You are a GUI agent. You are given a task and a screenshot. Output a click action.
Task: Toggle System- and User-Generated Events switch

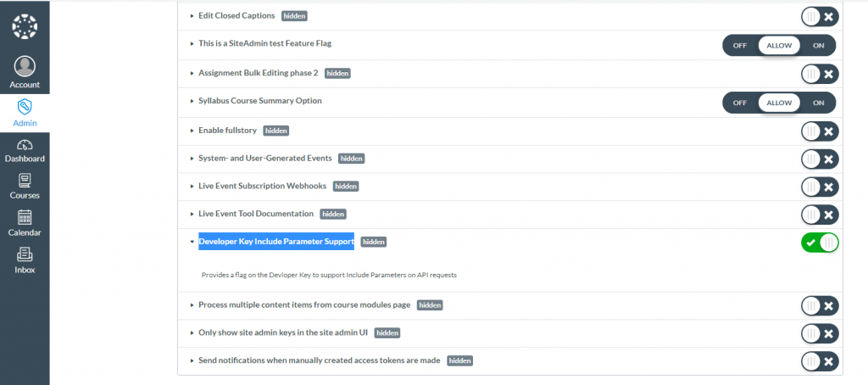(x=820, y=159)
